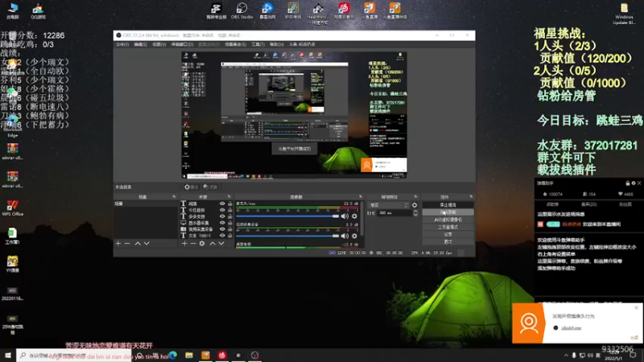
Task: Open 文件(F) menu in OBS
Action: pos(122,44)
